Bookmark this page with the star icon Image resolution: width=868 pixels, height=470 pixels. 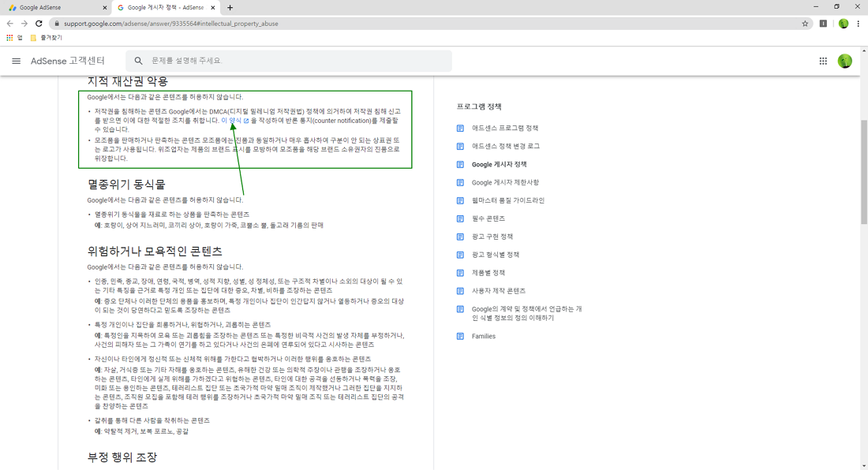click(806, 23)
